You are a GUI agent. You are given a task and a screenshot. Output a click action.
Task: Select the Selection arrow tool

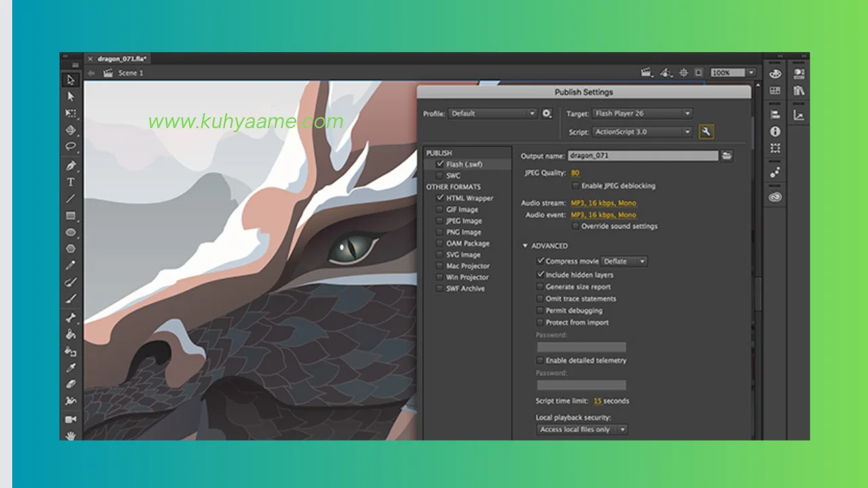pyautogui.click(x=71, y=80)
